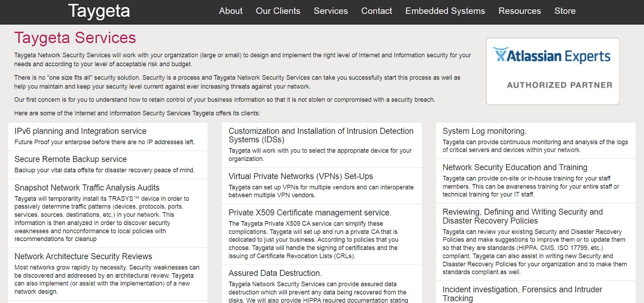Viewport: 644px width, 303px height.
Task: Select Services in the navigation bar
Action: tap(331, 11)
